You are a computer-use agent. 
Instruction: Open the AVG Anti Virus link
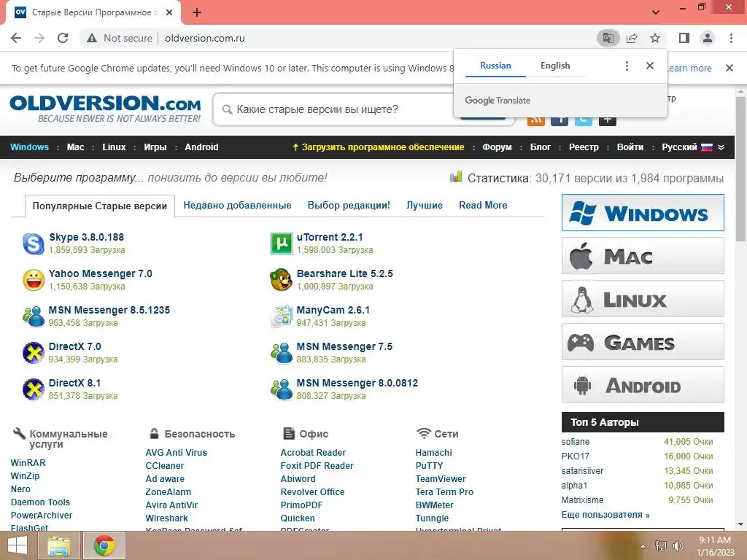[177, 452]
